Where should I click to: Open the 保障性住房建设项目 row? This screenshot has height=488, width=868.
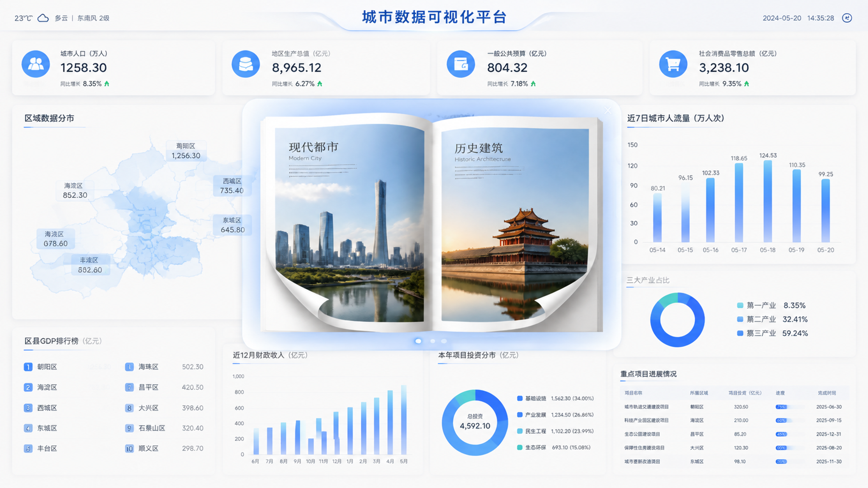pyautogui.click(x=734, y=448)
